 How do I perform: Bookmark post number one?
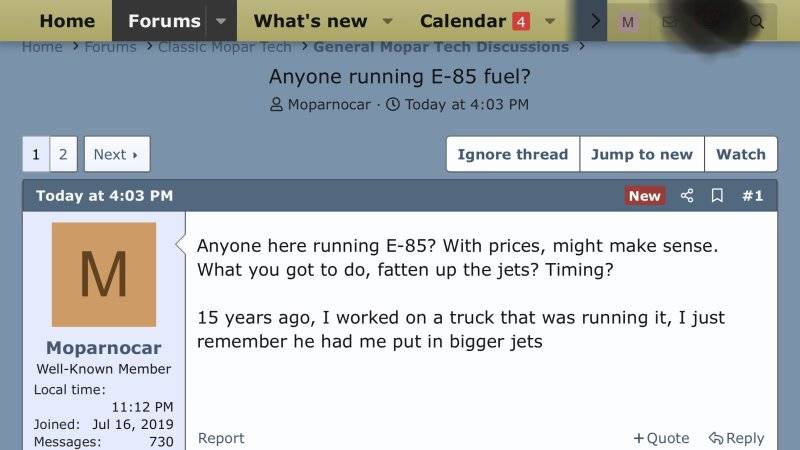tap(717, 195)
